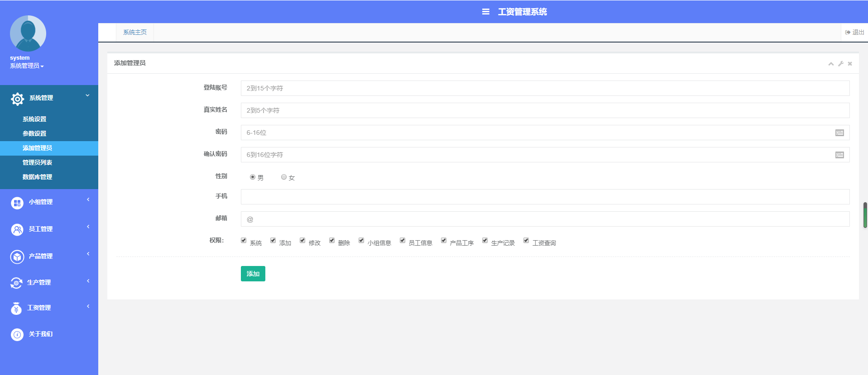Click the 系统管理 gear icon

[17, 99]
